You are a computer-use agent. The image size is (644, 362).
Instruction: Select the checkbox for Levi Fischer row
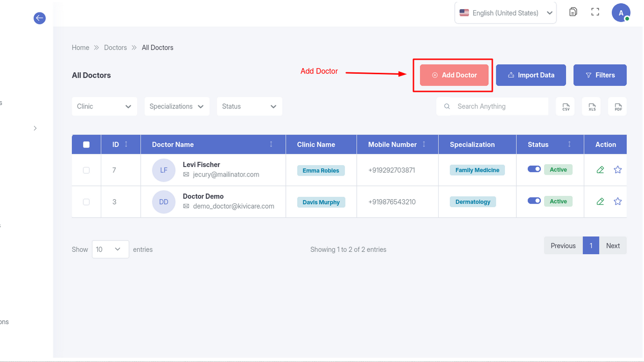86,170
